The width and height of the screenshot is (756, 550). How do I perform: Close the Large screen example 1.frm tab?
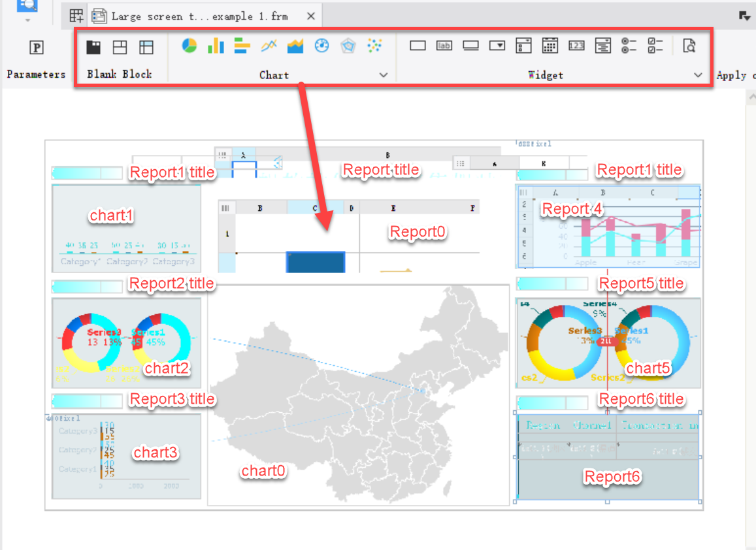[x=311, y=16]
